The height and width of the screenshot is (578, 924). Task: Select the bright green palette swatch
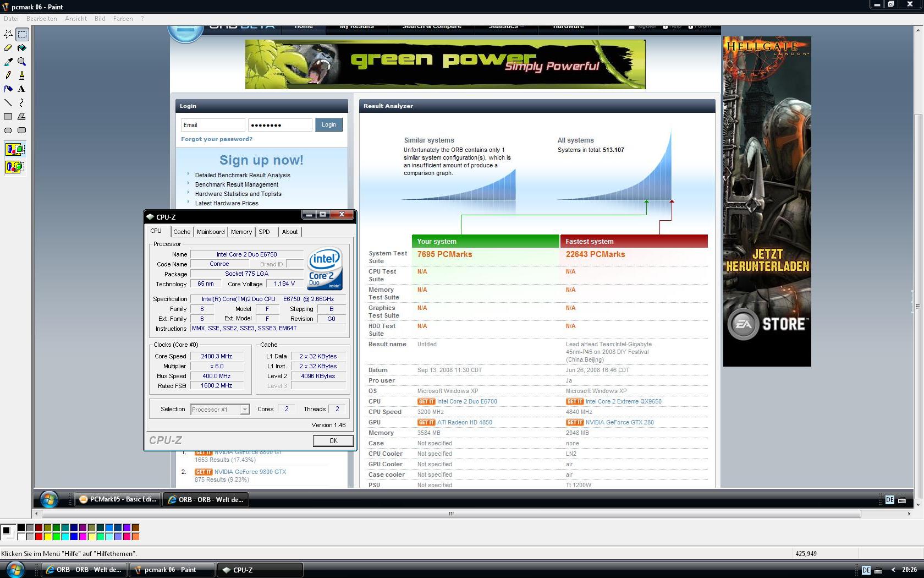tap(57, 537)
